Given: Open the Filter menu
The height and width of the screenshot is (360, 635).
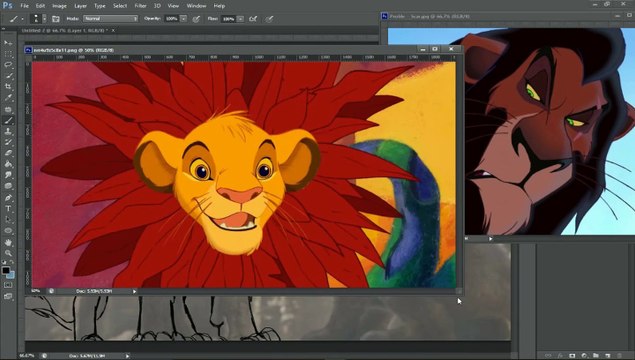Looking at the screenshot, I should (x=141, y=6).
